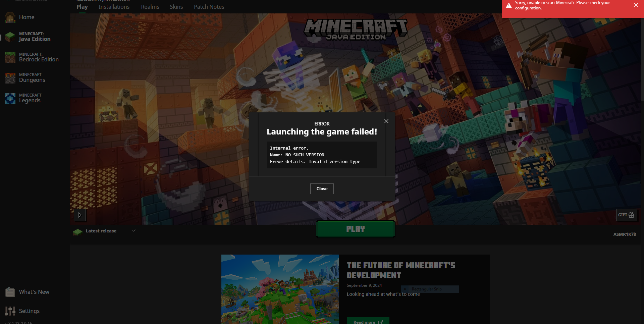Viewport: 644px width, 324px height.
Task: Select the Bedrock Edition game icon
Action: 10,57
